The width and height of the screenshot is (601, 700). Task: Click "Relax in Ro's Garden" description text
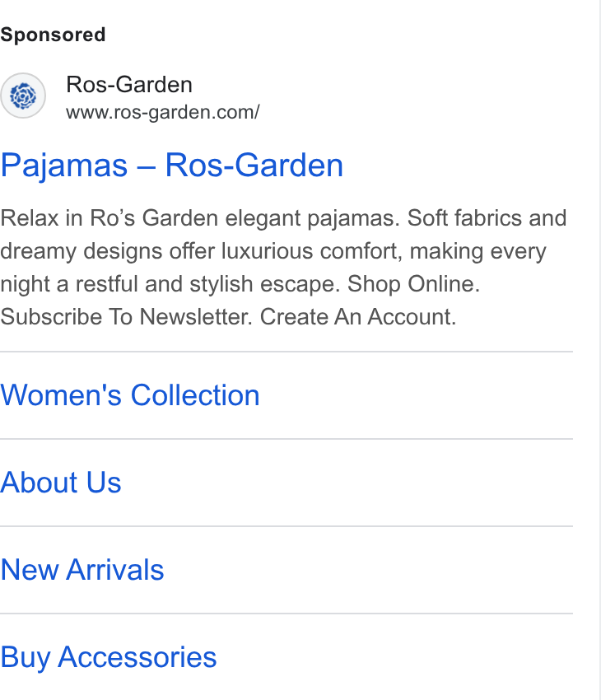pyautogui.click(x=109, y=218)
